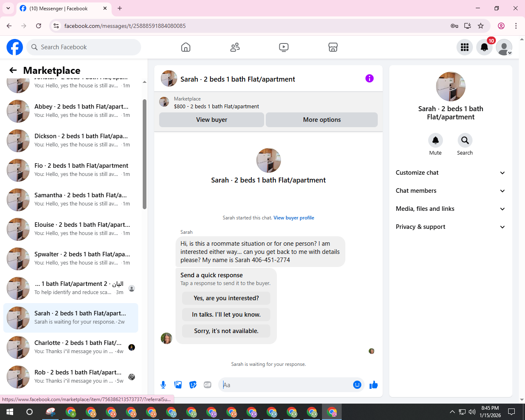Open Dickson's 2 beds 1 bath conversation
525x420 pixels.
pyautogui.click(x=71, y=141)
